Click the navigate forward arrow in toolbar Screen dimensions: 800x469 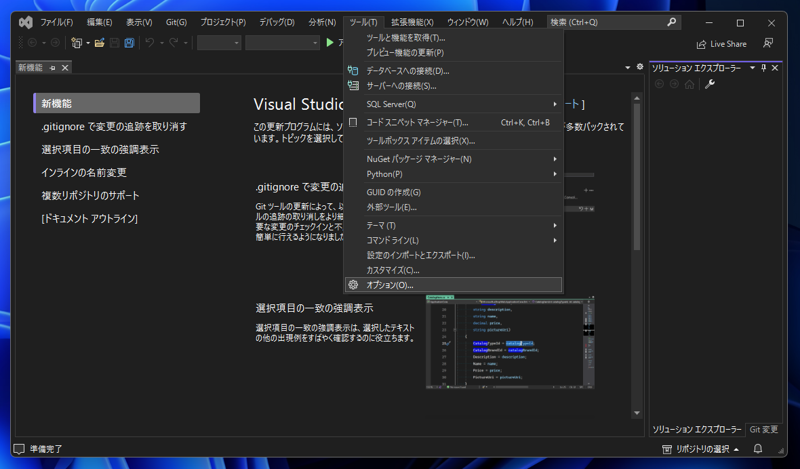pos(55,43)
